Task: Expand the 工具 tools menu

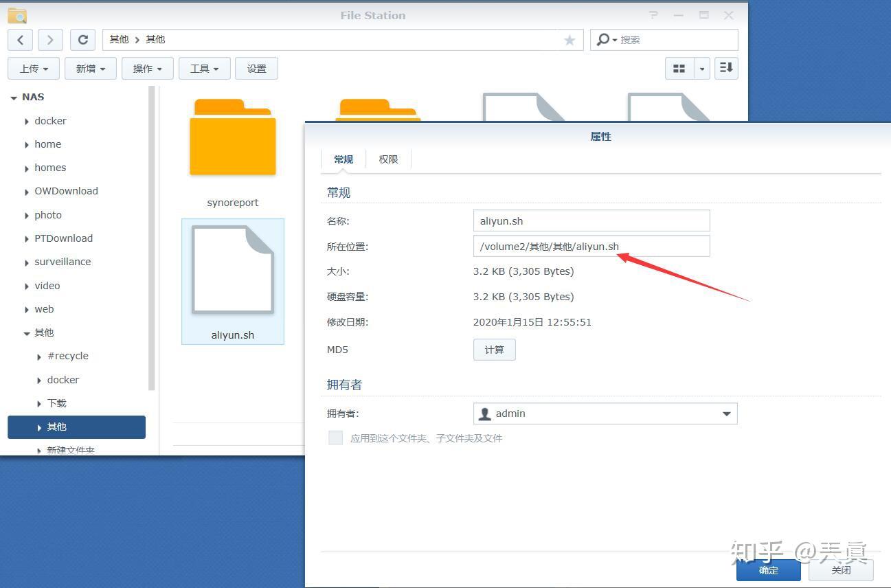Action: tap(204, 68)
